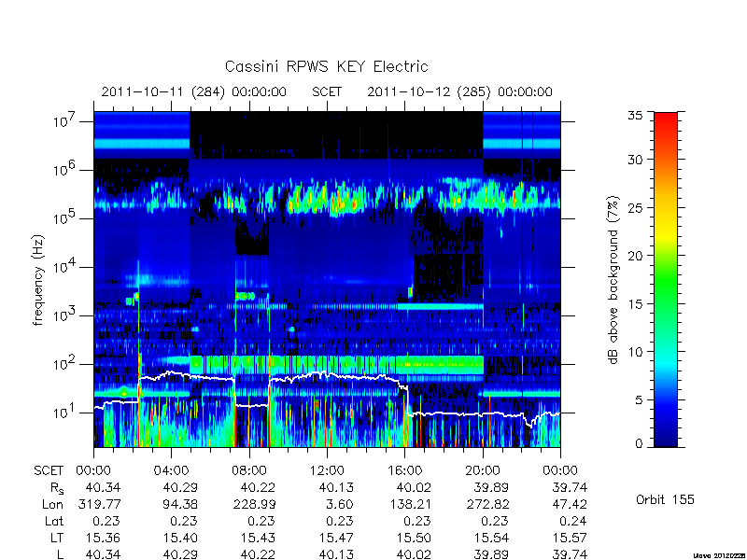Click the LT value 15.36
Screen dimensions: 747x560
point(103,538)
